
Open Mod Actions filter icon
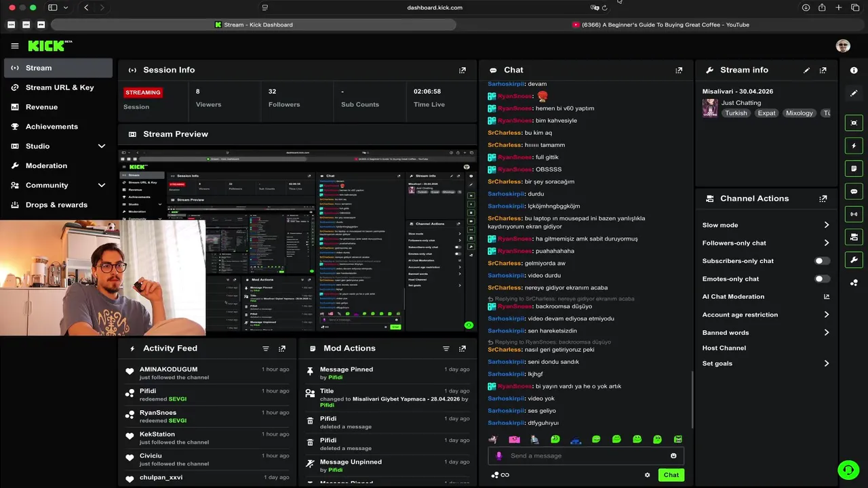click(446, 348)
